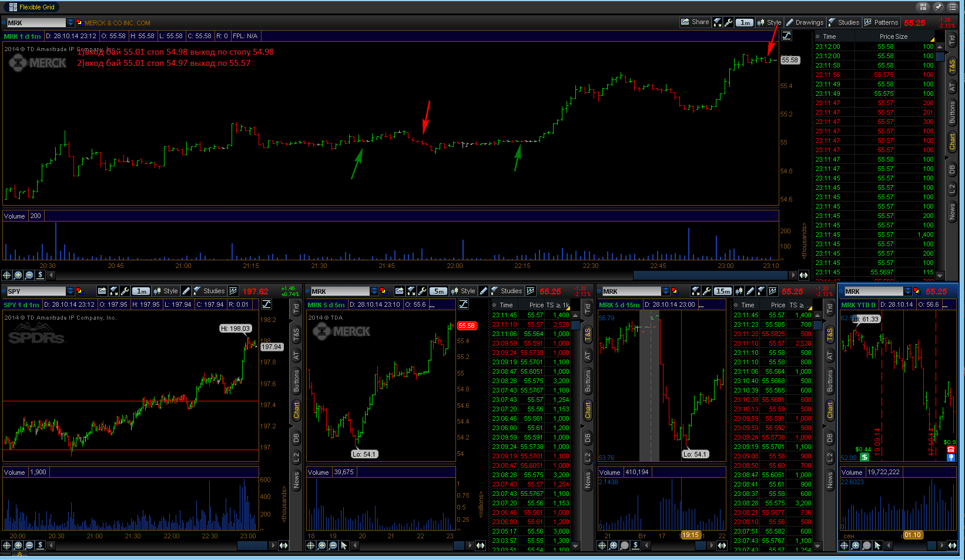The width and height of the screenshot is (965, 560).
Task: Click the zoom in icon under SPY chart
Action: [x=18, y=545]
